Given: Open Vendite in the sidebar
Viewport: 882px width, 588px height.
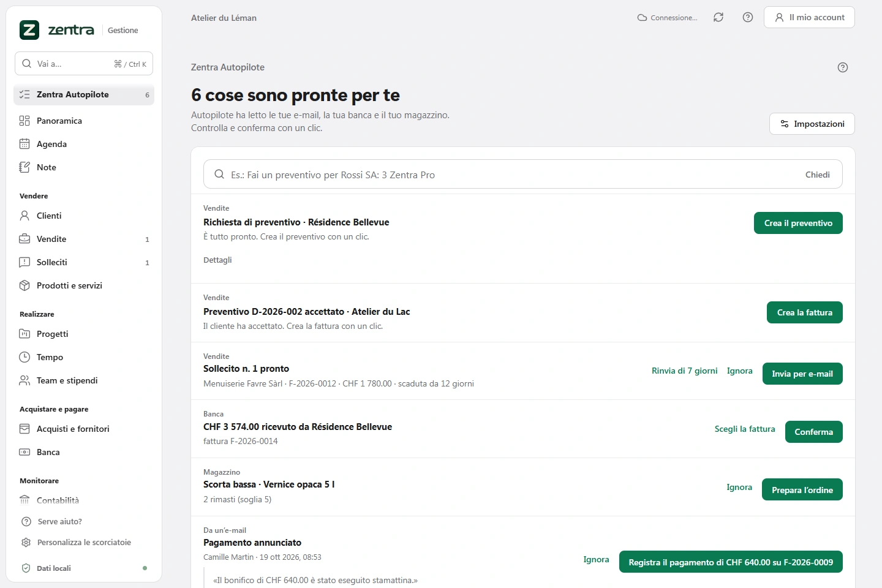Looking at the screenshot, I should pyautogui.click(x=84, y=239).
